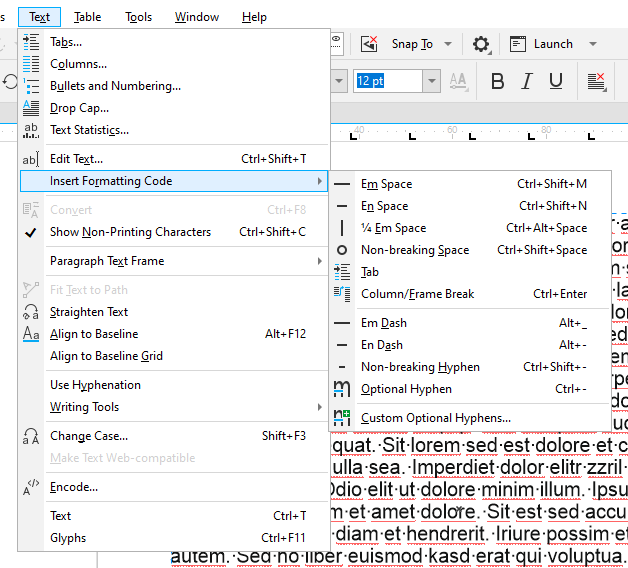Click the Italic formatting icon

click(x=527, y=81)
